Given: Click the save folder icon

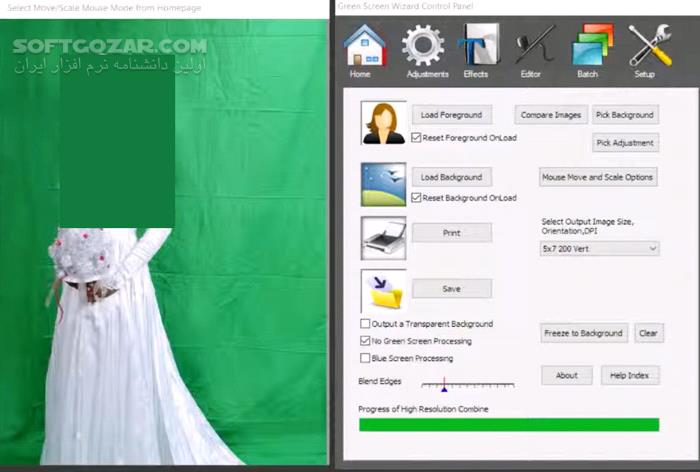Looking at the screenshot, I should click(383, 291).
